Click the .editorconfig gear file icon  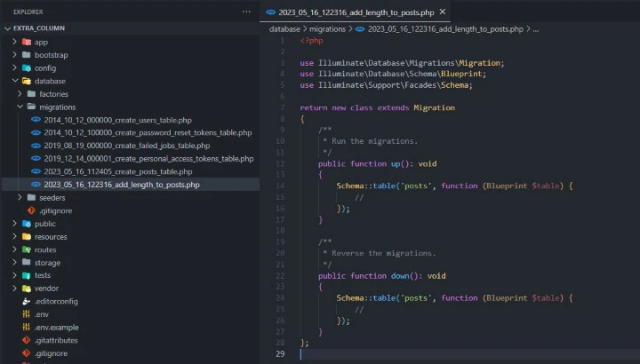coord(27,301)
